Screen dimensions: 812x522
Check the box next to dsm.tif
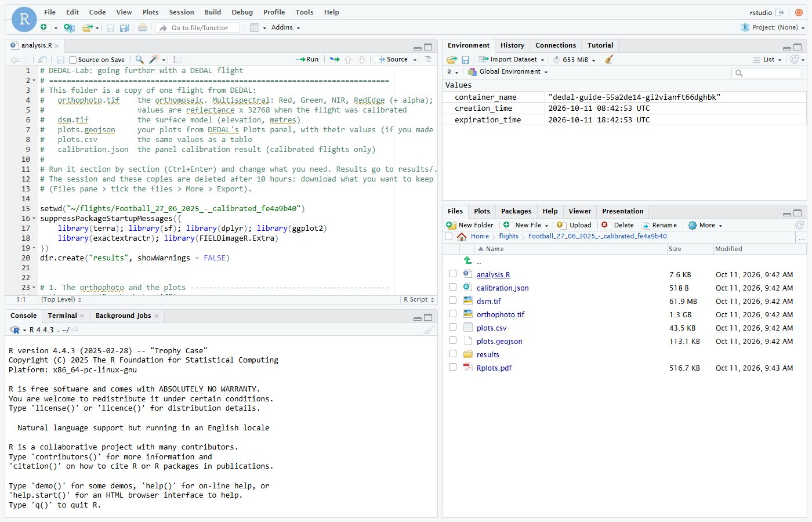point(452,300)
